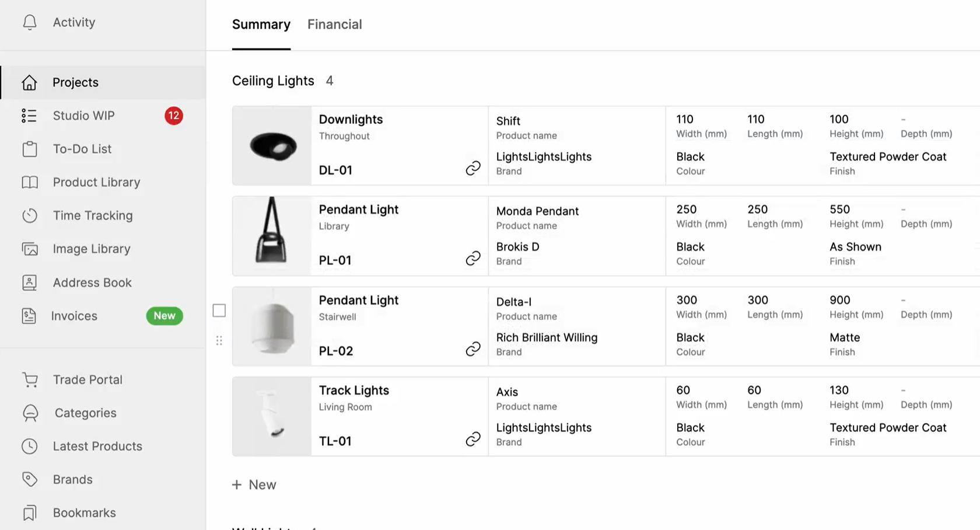The height and width of the screenshot is (530, 980).
Task: Go to Address Book
Action: (x=92, y=283)
